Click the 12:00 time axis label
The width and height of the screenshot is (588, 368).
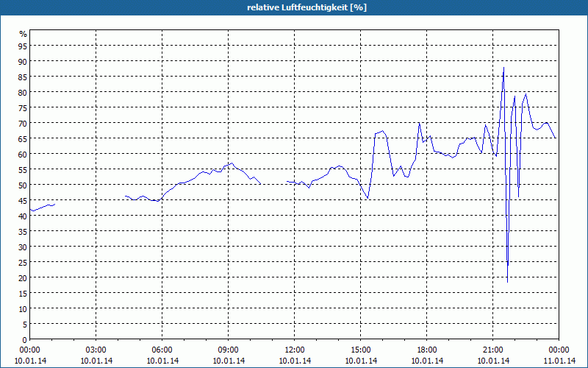(x=295, y=350)
